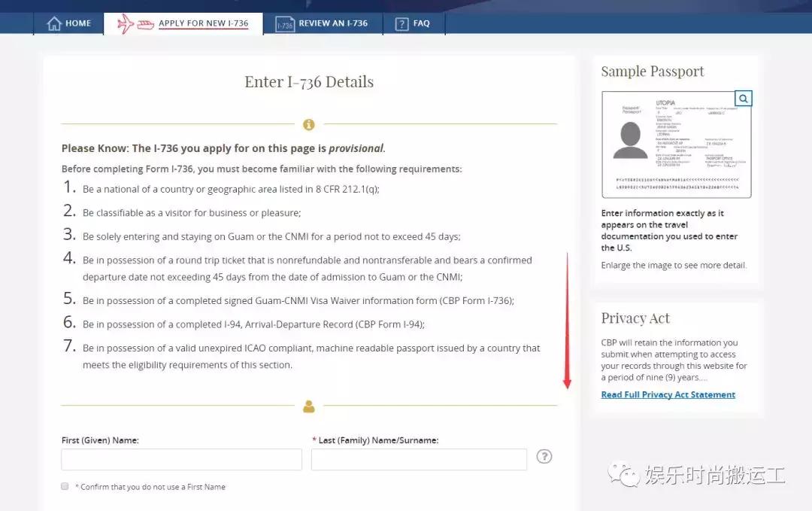Open Read Full Privacy Act Statement link
This screenshot has width=812, height=511.
click(668, 394)
